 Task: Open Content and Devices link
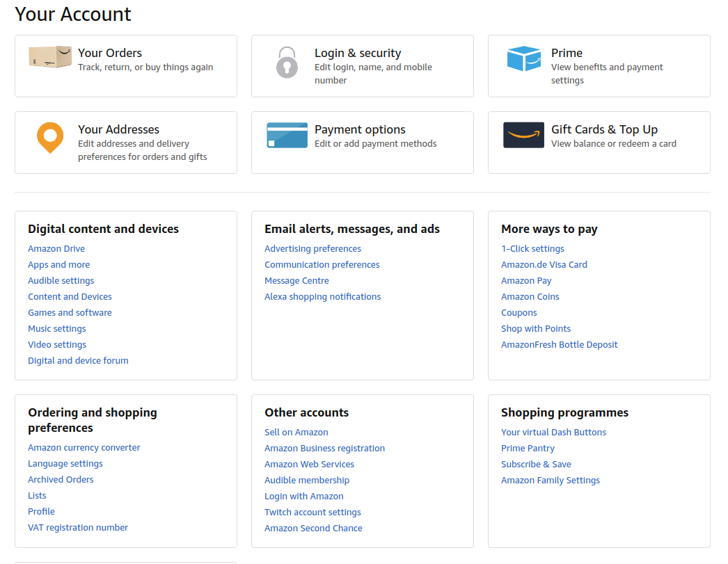click(70, 297)
